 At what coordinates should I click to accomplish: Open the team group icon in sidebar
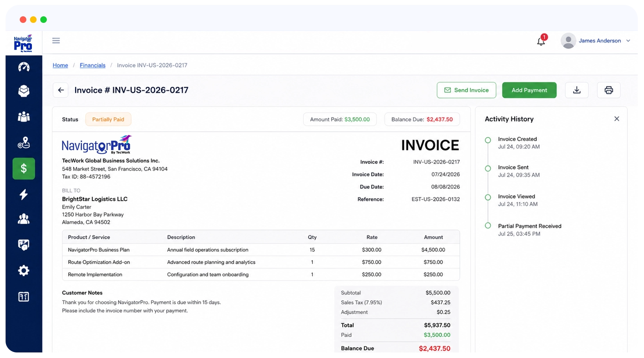(x=24, y=117)
